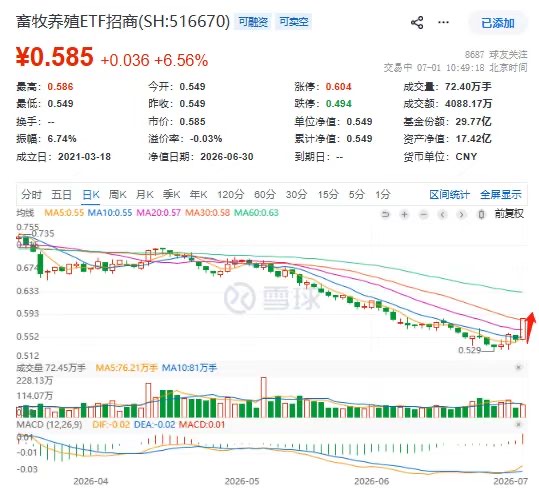Select the 季K chart tab
This screenshot has width=539, height=495.
(171, 195)
